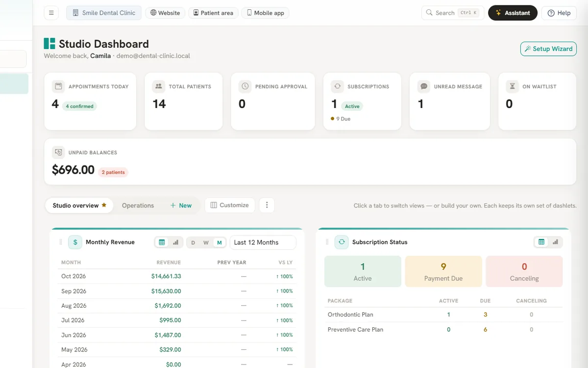Click the Unpaid Balances money icon
This screenshot has width=588, height=368.
[x=58, y=153]
